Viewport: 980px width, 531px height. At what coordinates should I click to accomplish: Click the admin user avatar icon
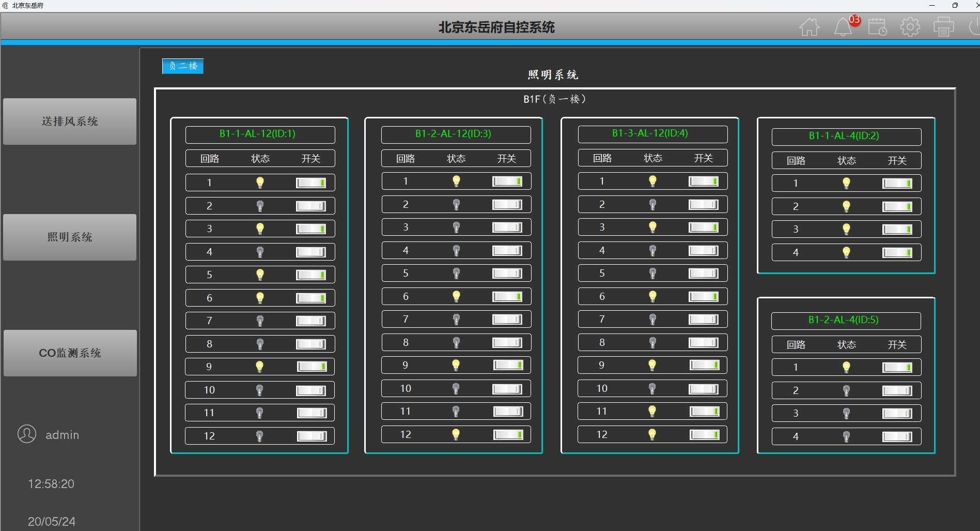point(27,434)
